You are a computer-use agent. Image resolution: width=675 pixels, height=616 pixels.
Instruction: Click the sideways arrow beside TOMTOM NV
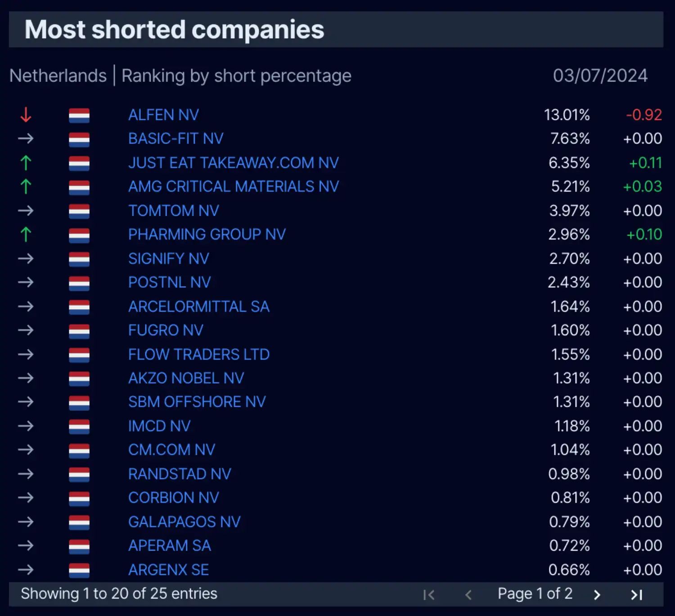pyautogui.click(x=26, y=211)
